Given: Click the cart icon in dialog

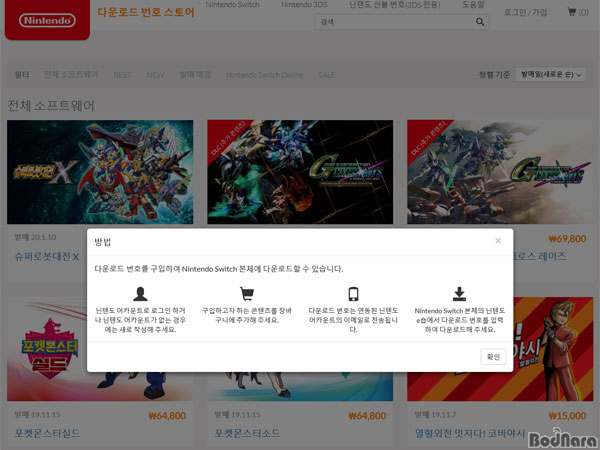Looking at the screenshot, I should point(247,294).
